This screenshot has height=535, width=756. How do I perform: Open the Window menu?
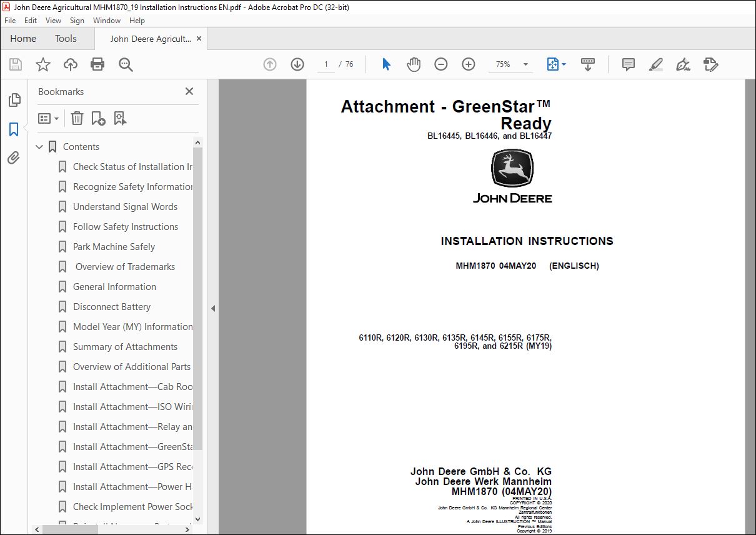(107, 21)
